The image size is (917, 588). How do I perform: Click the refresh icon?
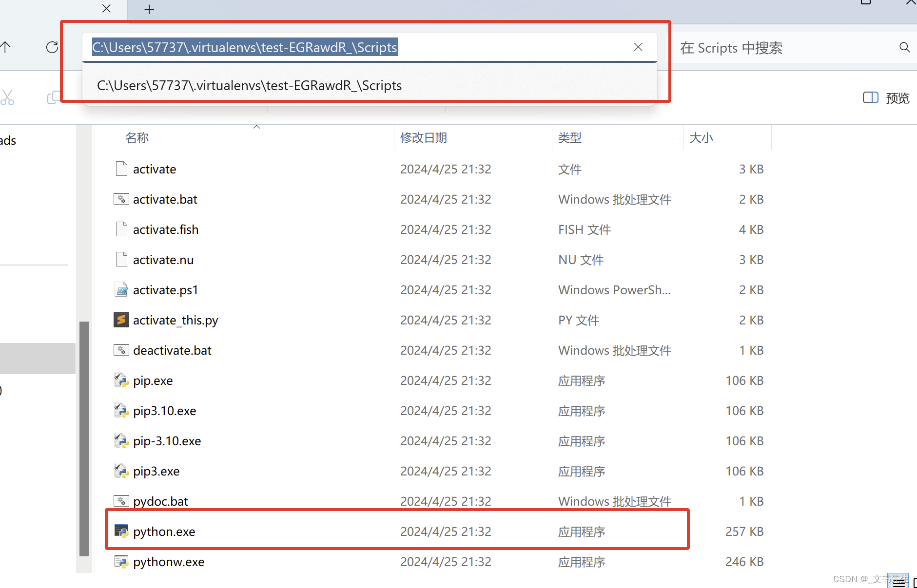pyautogui.click(x=52, y=47)
